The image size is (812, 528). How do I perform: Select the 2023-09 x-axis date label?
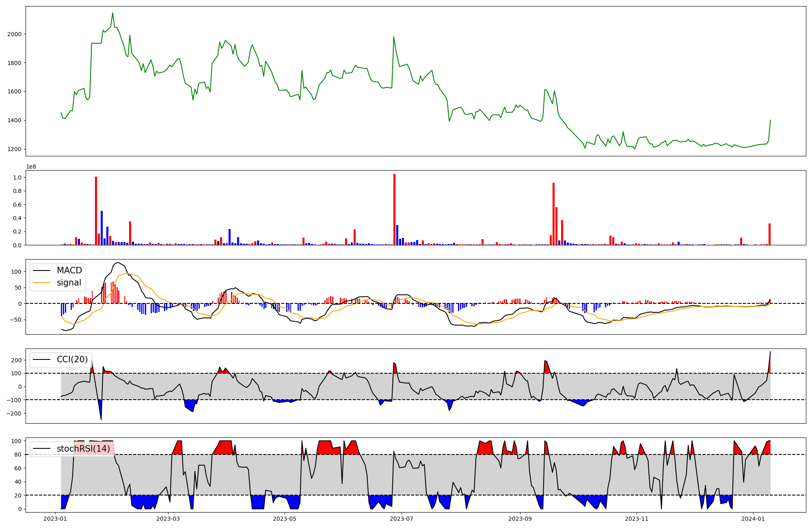(520, 519)
